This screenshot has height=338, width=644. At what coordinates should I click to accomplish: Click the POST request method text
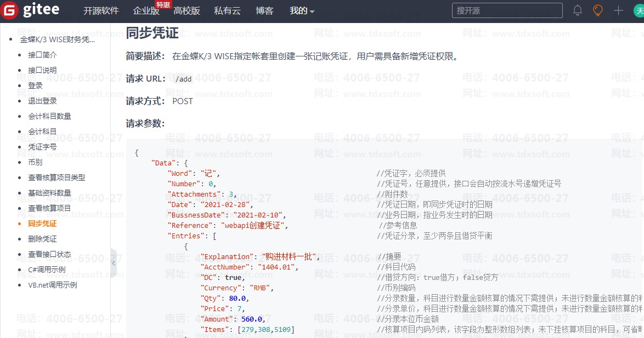click(183, 101)
